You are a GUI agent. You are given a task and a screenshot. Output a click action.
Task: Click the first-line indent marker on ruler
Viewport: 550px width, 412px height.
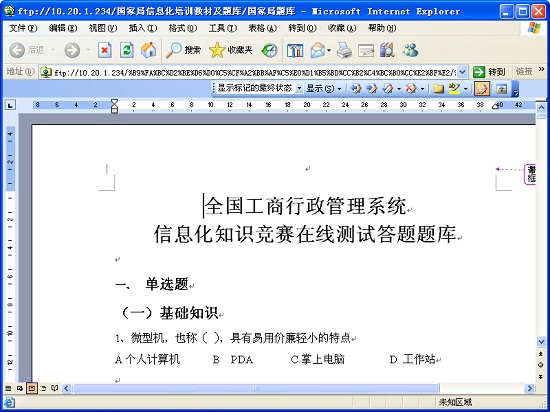tap(114, 102)
